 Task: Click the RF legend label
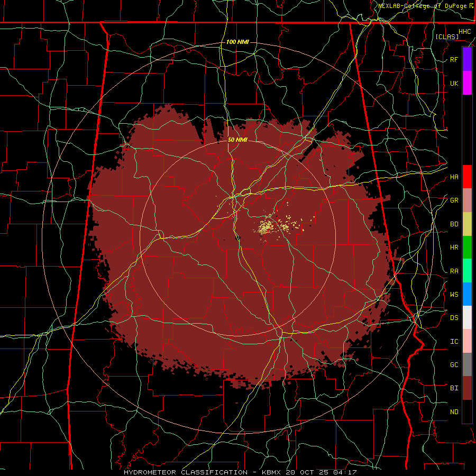point(454,59)
